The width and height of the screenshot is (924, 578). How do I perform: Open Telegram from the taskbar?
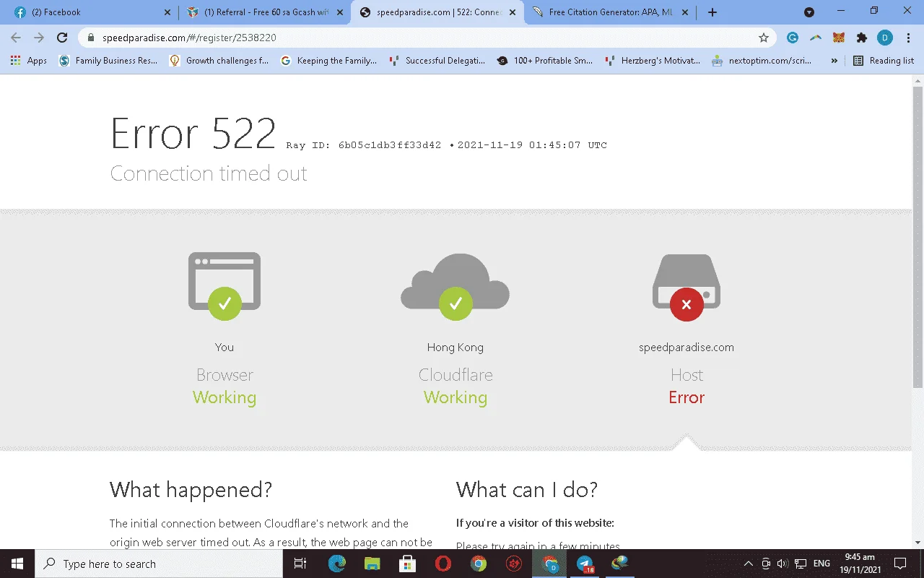click(x=585, y=564)
